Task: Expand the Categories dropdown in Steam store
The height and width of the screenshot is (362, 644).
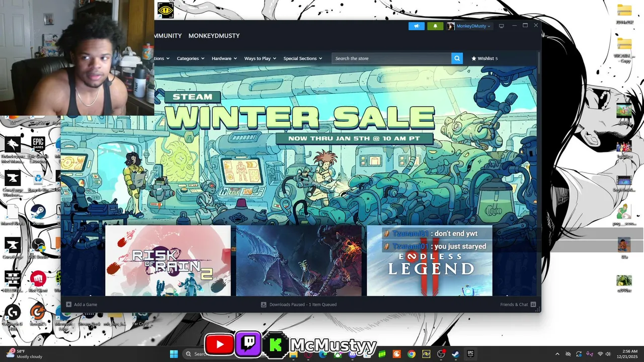Action: coord(191,58)
